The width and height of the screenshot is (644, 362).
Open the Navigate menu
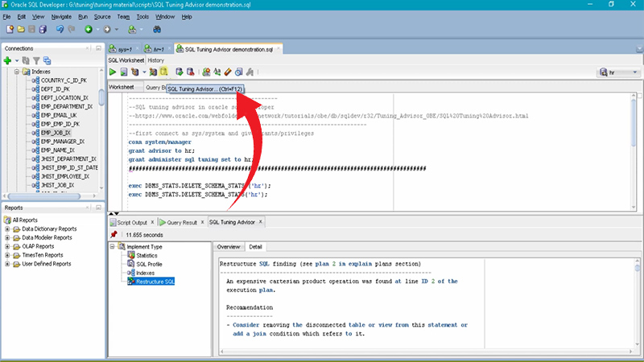pos(61,17)
